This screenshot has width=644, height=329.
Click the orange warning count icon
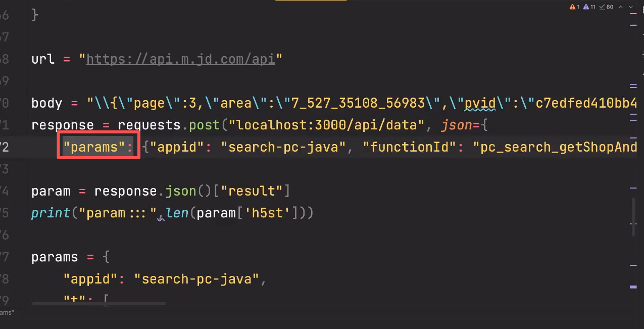point(574,7)
